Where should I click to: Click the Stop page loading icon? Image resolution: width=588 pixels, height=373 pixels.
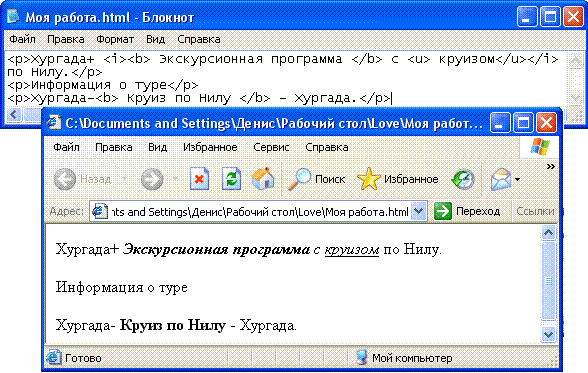point(200,179)
